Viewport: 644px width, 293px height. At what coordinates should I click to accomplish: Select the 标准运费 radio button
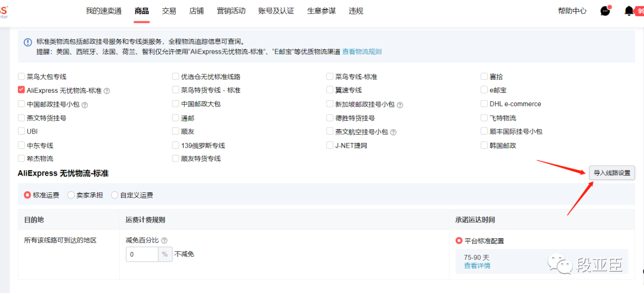click(27, 195)
